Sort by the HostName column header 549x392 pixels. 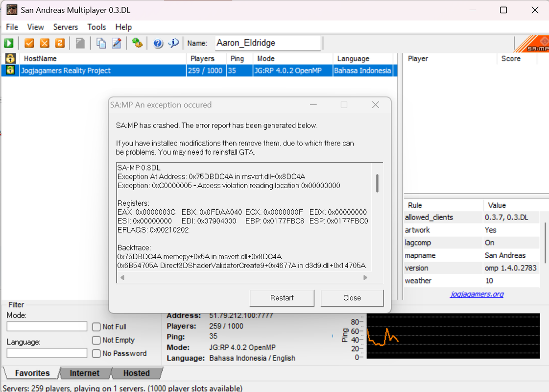[x=103, y=58]
